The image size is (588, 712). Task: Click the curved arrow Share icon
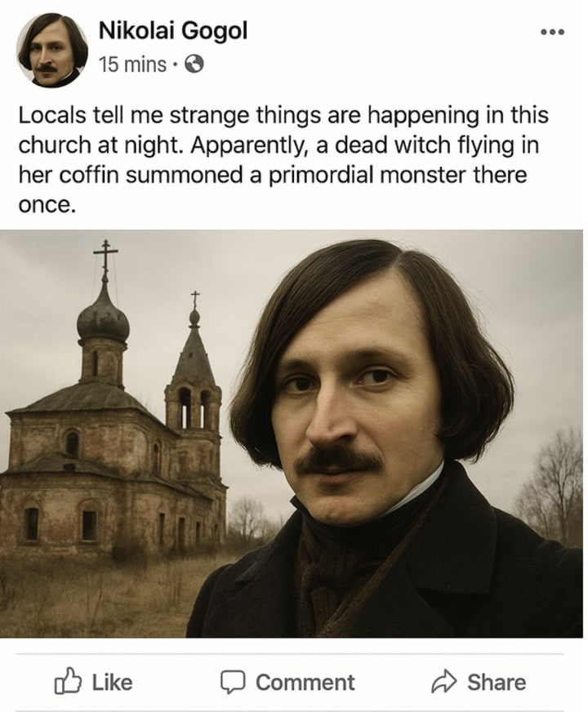[443, 681]
